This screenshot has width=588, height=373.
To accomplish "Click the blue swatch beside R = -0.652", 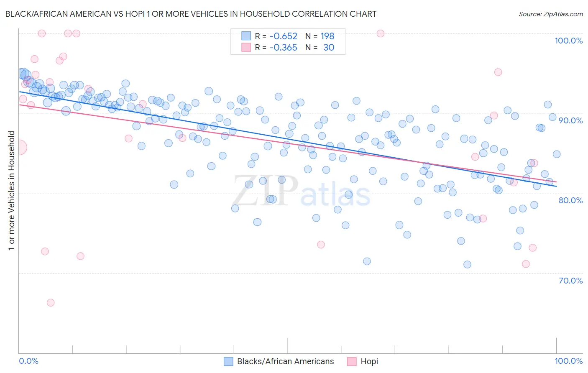I will tap(246, 36).
